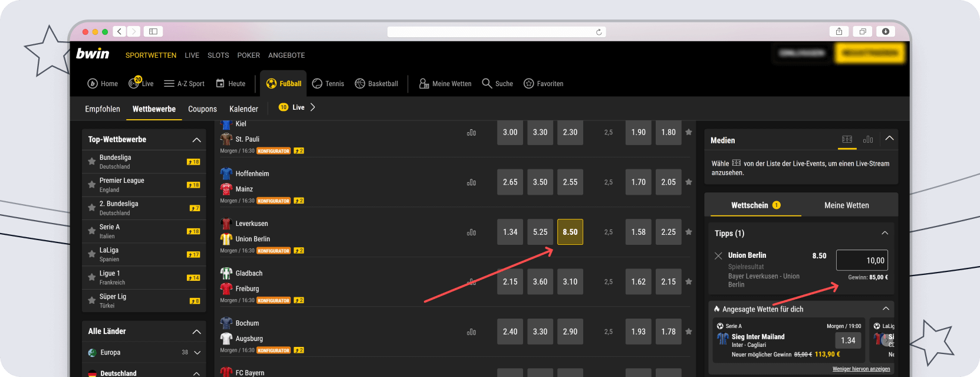Open the bwin logo home link
This screenshot has height=377, width=980.
pos(93,54)
